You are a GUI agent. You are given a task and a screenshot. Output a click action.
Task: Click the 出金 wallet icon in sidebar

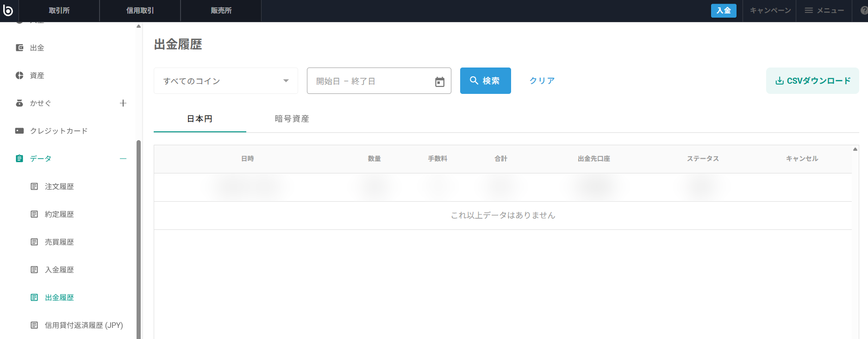coord(19,48)
